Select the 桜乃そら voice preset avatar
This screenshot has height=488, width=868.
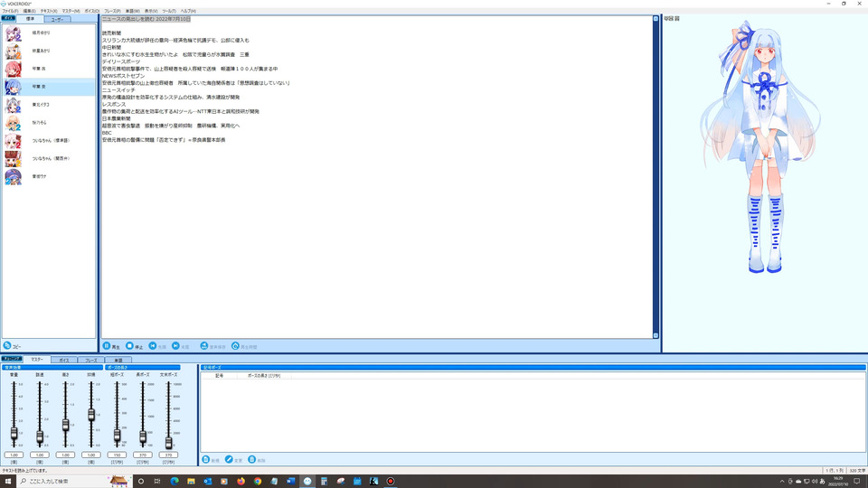click(13, 123)
